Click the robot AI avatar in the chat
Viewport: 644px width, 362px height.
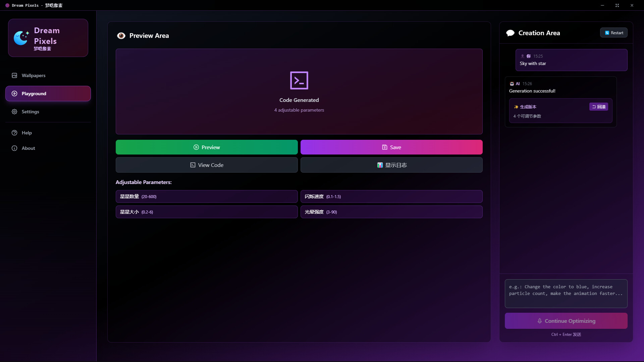pyautogui.click(x=512, y=83)
